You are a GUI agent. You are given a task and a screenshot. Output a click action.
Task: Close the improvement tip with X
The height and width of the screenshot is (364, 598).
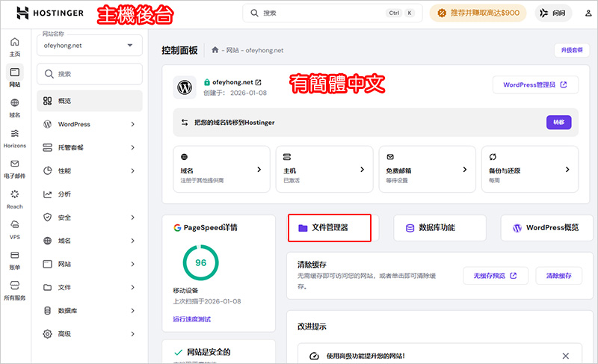565,357
